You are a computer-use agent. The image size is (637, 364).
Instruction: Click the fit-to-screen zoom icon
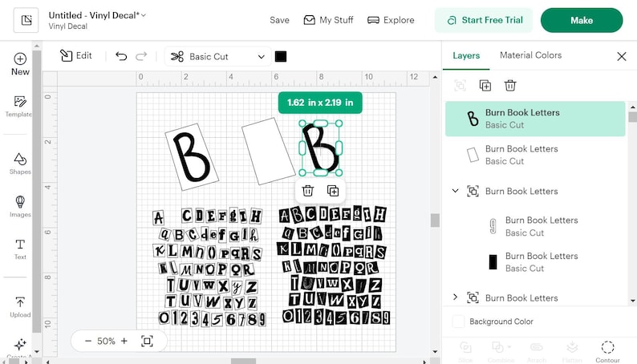point(147,341)
